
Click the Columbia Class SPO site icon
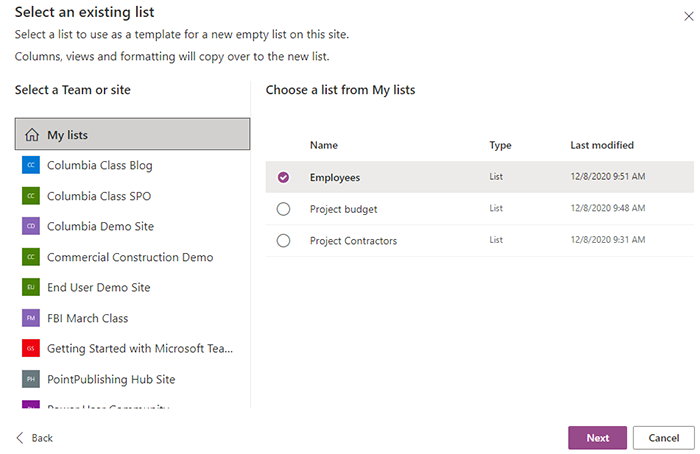point(31,196)
